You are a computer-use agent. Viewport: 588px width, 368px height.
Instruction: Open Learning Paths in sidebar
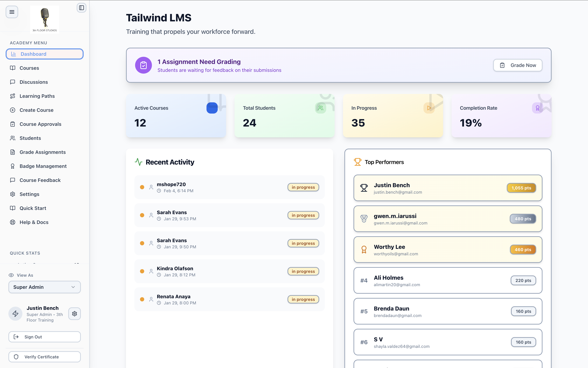click(45, 96)
